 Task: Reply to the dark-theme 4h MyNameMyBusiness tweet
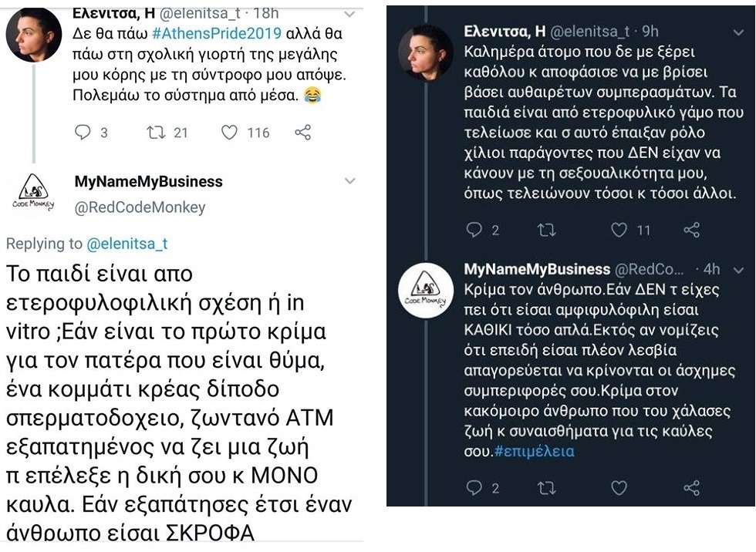tap(474, 487)
